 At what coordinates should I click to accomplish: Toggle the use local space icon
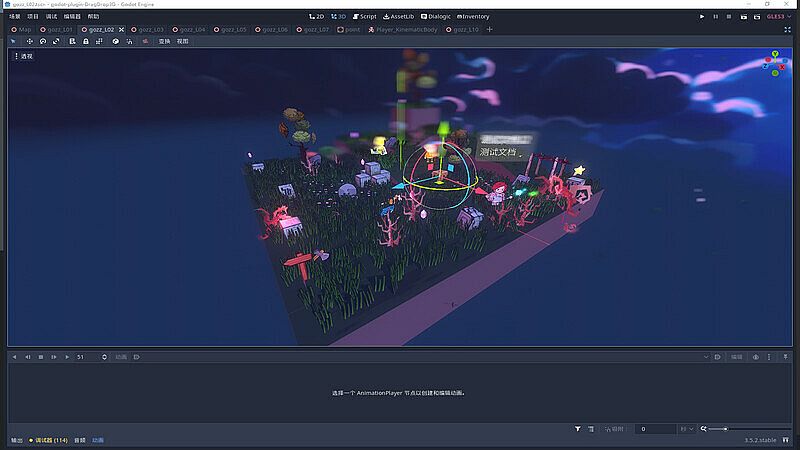(x=116, y=41)
